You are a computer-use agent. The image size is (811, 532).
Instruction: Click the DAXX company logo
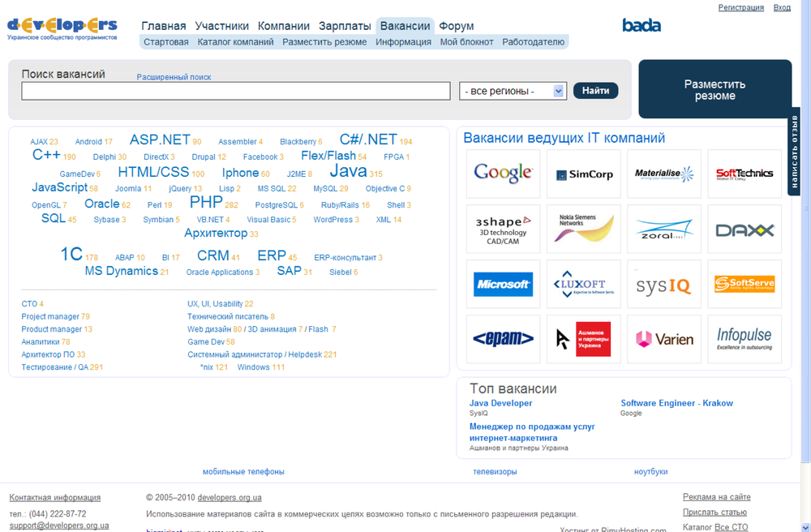744,229
